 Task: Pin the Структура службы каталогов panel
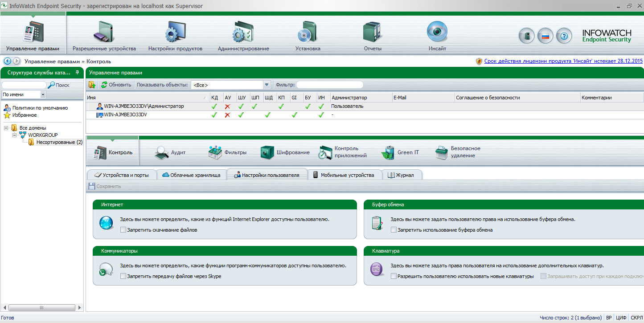click(77, 72)
